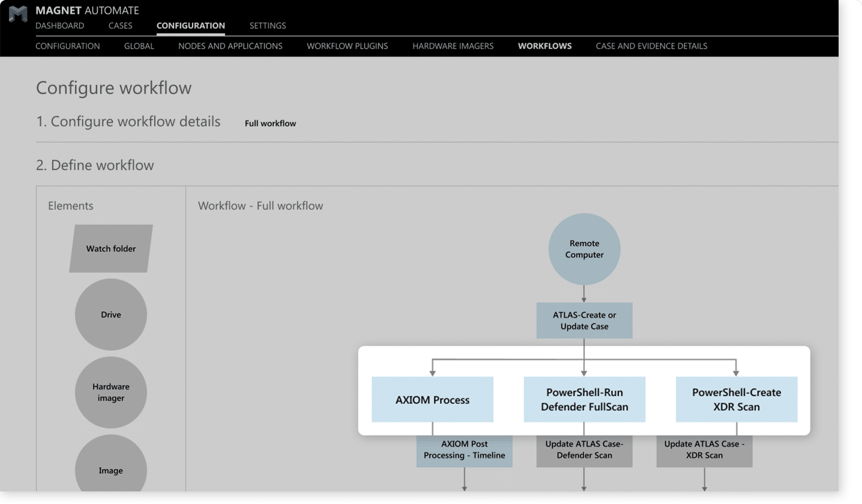862x504 pixels.
Task: Pick the Hardware imager element
Action: [111, 393]
